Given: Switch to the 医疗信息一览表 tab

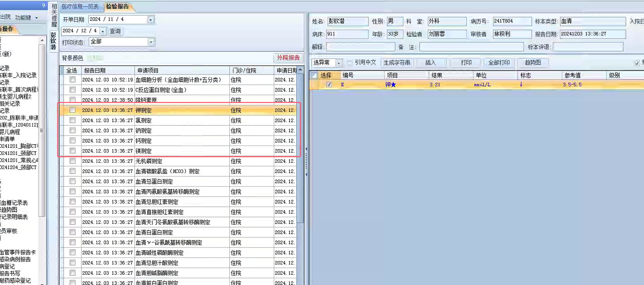Looking at the screenshot, I should (x=80, y=6).
